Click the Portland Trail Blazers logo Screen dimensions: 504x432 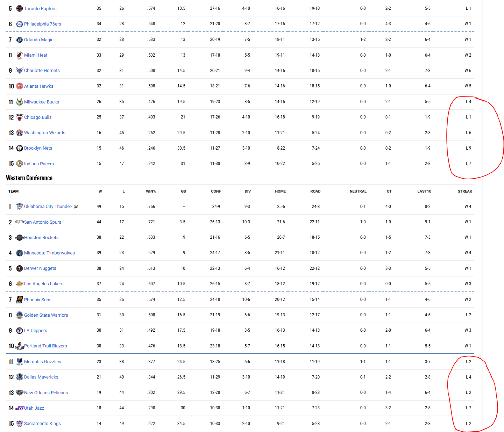[x=20, y=346]
